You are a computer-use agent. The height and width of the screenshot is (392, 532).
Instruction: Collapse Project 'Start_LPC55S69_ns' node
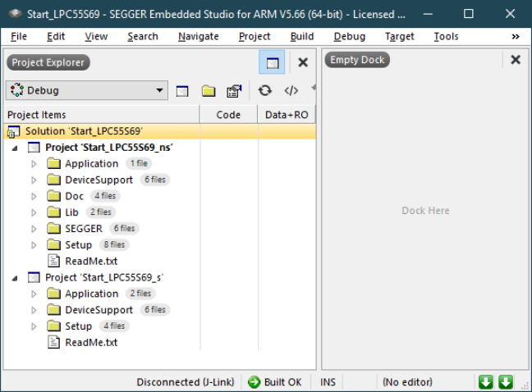pyautogui.click(x=15, y=148)
